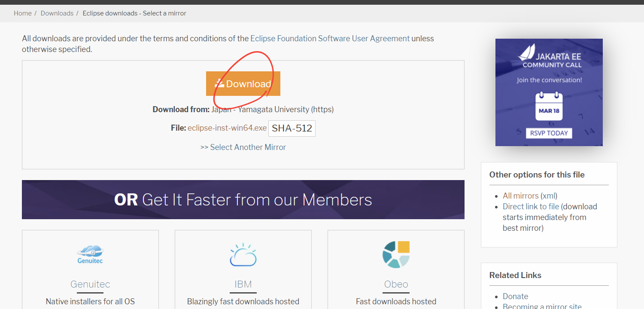This screenshot has height=309, width=644.
Task: Click the eclipse-inst-win64.exe file link
Action: click(227, 128)
